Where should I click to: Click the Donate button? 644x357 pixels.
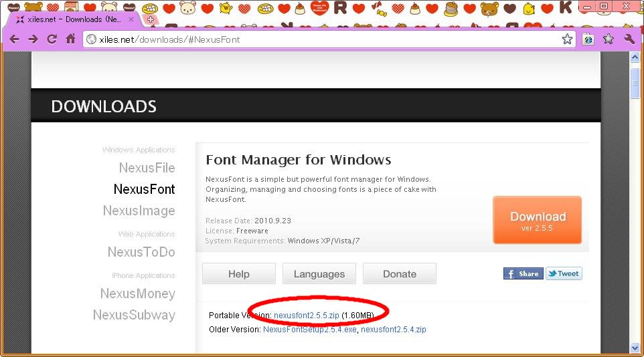[x=399, y=274]
